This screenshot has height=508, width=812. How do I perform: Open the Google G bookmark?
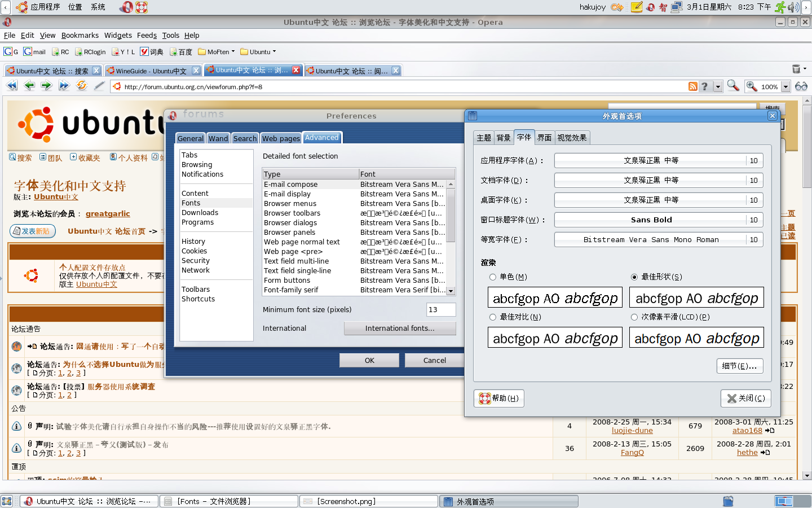[x=11, y=51]
